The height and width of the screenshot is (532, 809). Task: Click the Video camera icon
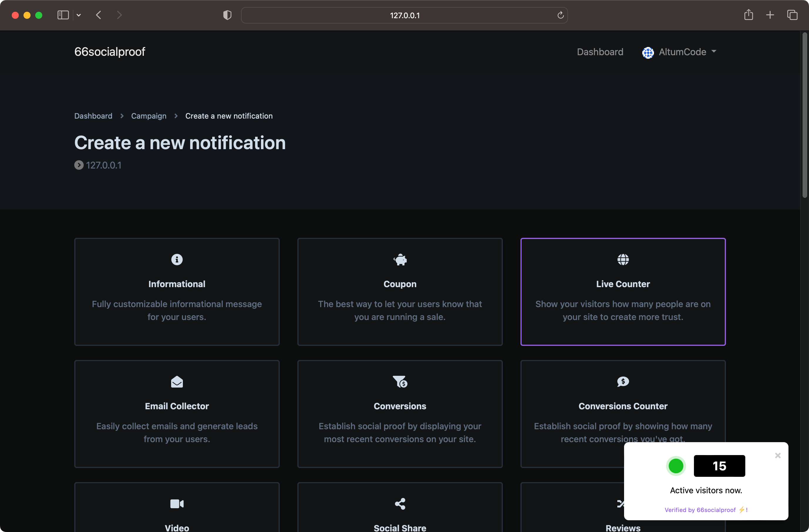coord(177,504)
